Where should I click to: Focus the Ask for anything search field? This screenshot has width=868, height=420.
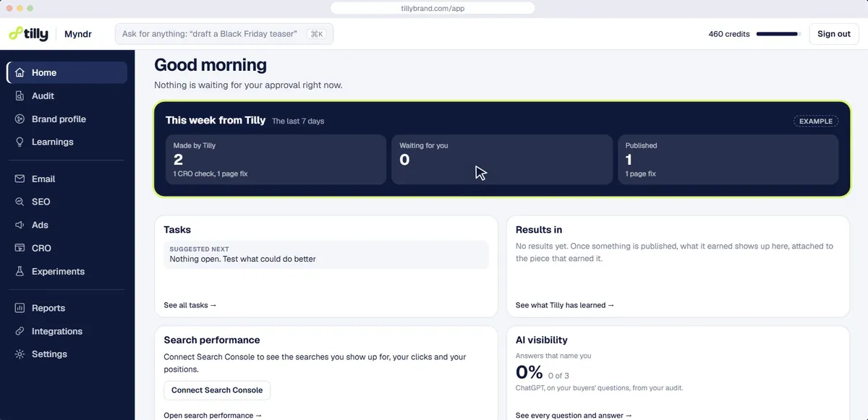[224, 34]
